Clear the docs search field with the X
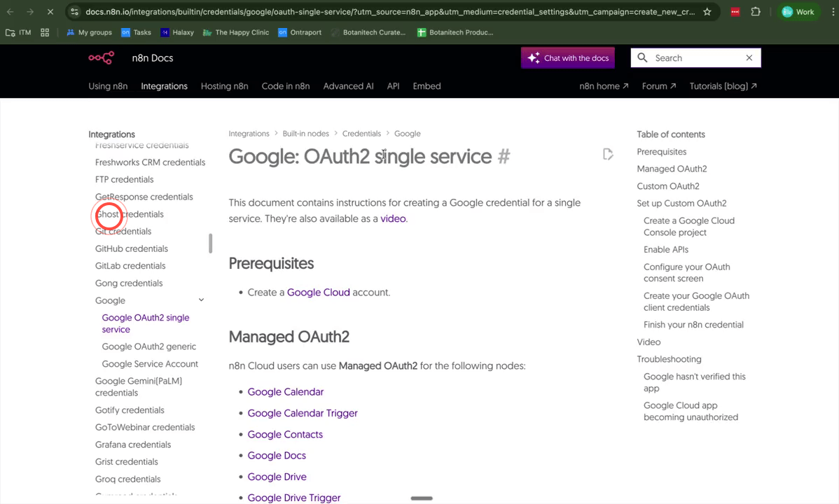The image size is (839, 504). (x=749, y=57)
